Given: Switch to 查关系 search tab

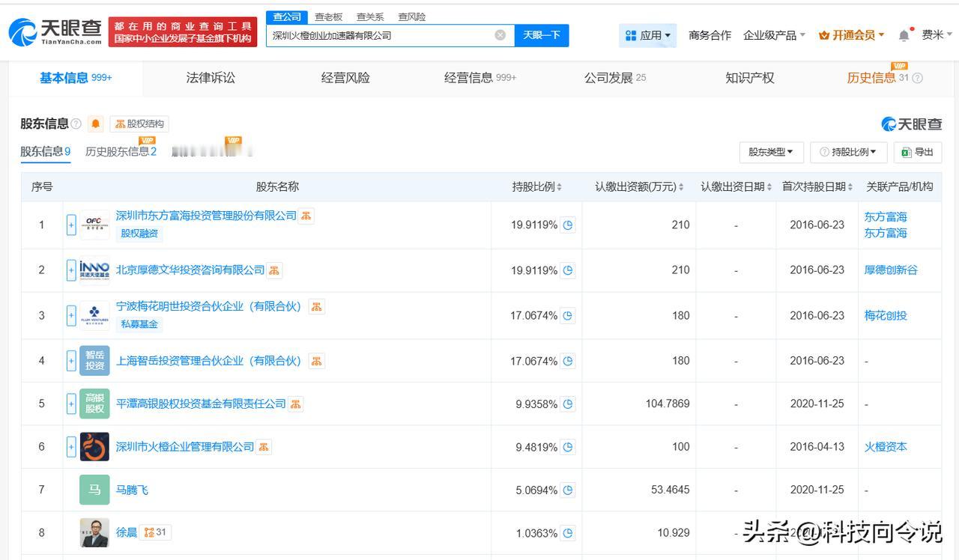Looking at the screenshot, I should (370, 16).
